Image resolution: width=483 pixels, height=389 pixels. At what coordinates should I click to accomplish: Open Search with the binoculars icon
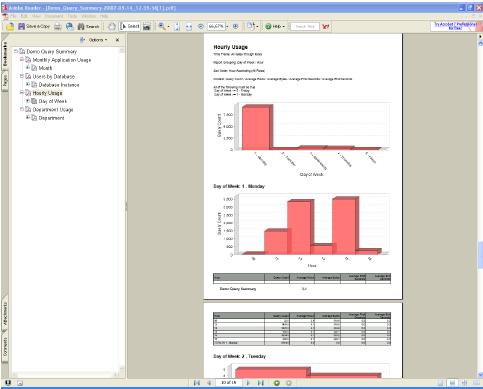(88, 26)
